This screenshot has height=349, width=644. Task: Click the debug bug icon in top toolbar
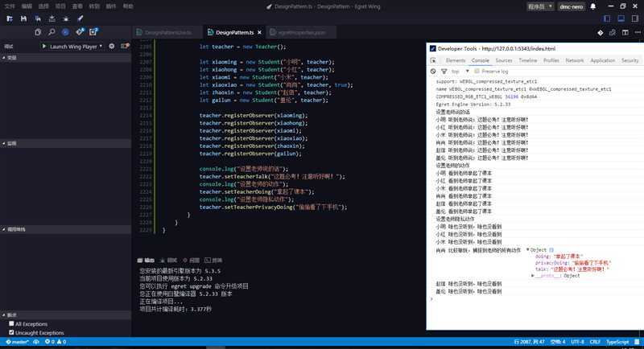[66, 18]
